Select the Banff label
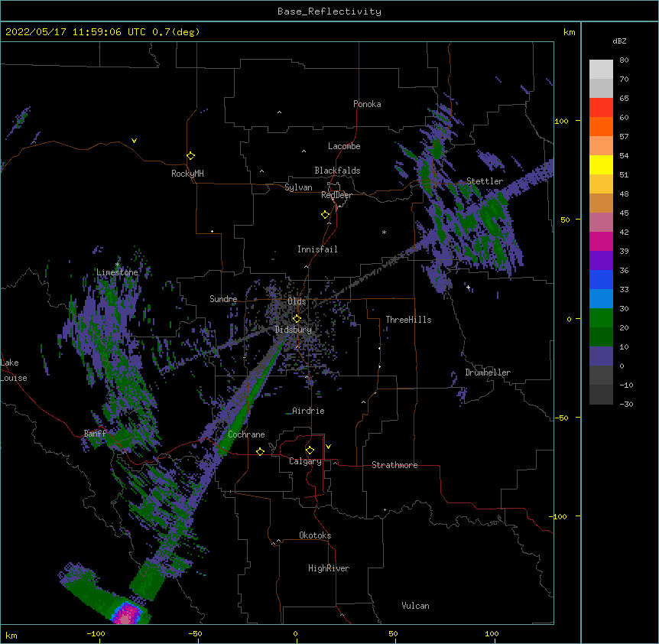Image resolution: width=659 pixels, height=644 pixels. (x=95, y=434)
